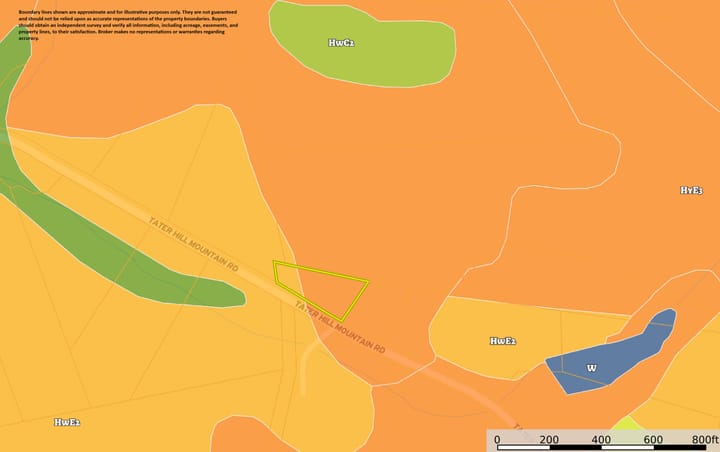Click the W water label
720x452 pixels.
(x=591, y=368)
